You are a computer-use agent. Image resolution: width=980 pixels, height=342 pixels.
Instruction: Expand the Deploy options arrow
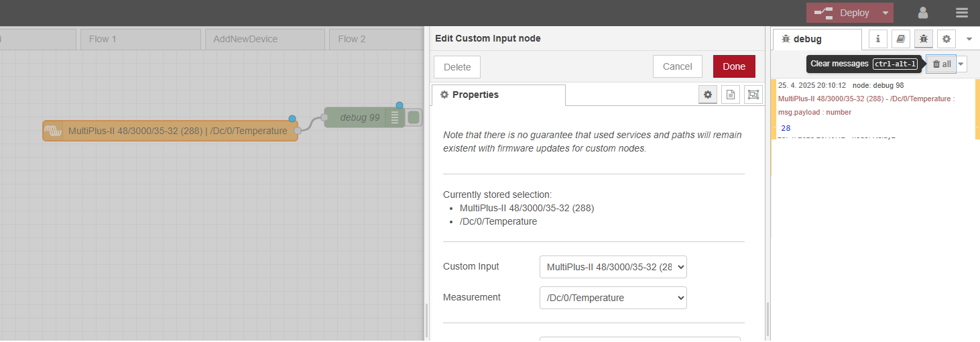coord(885,13)
